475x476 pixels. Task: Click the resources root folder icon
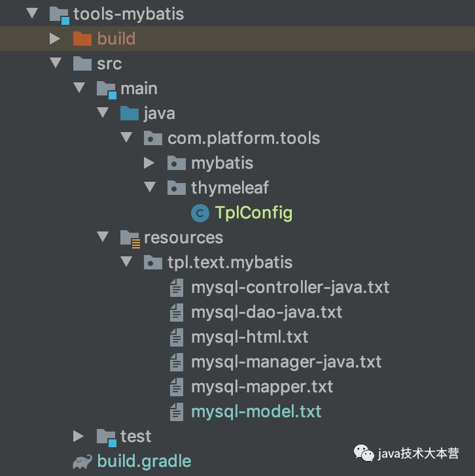[x=130, y=239]
